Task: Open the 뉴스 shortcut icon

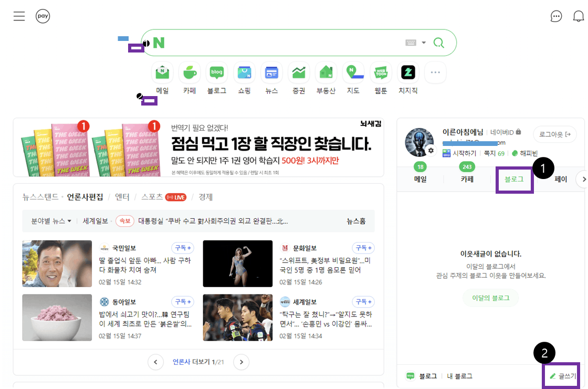Action: [271, 73]
